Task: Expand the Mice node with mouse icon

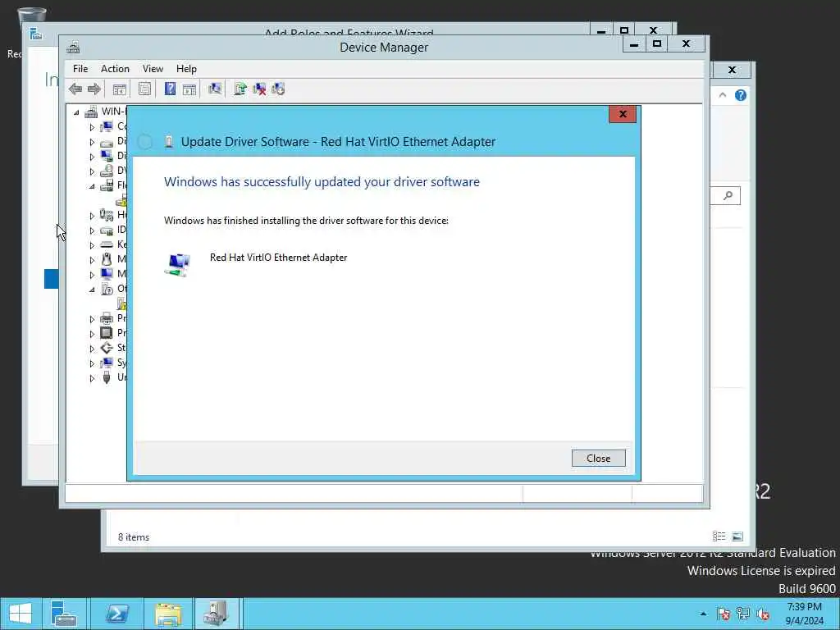Action: tap(92, 260)
